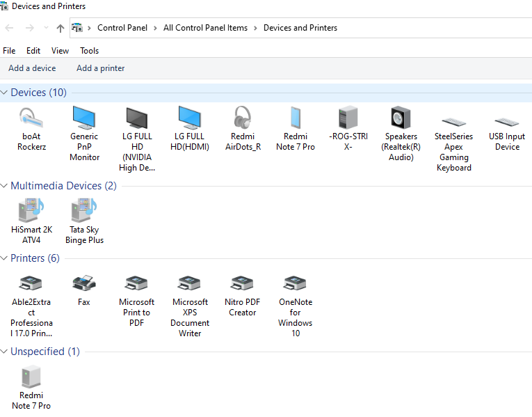Viewport: 532px width, 417px height.
Task: Open the Tools menu
Action: pos(89,51)
